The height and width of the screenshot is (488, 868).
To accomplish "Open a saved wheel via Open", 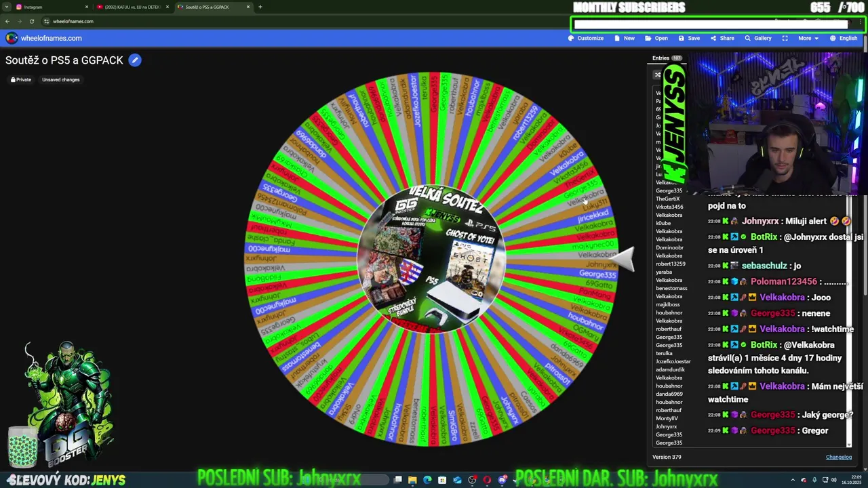I will (x=656, y=38).
